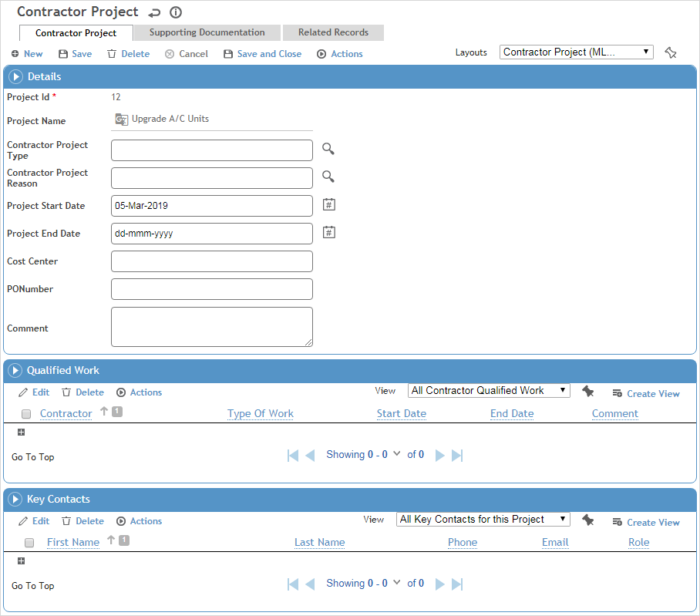Open calendar picker for Project End Date
Image resolution: width=700 pixels, height=616 pixels.
328,233
